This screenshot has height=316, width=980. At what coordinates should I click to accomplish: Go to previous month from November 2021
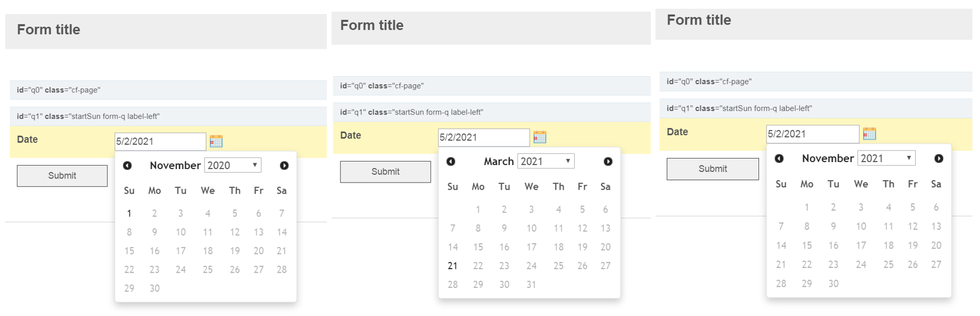779,159
